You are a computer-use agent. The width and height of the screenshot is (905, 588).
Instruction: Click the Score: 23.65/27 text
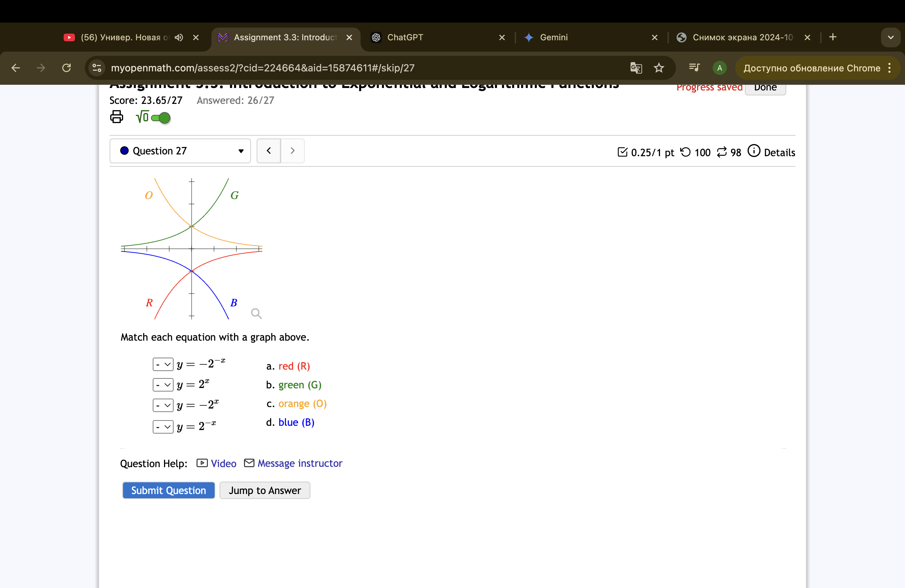[x=146, y=100]
